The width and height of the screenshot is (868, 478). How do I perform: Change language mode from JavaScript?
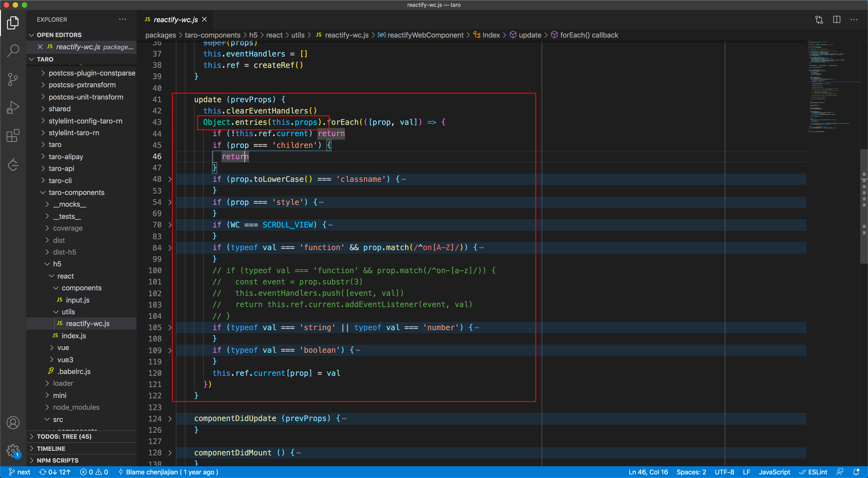pos(774,472)
